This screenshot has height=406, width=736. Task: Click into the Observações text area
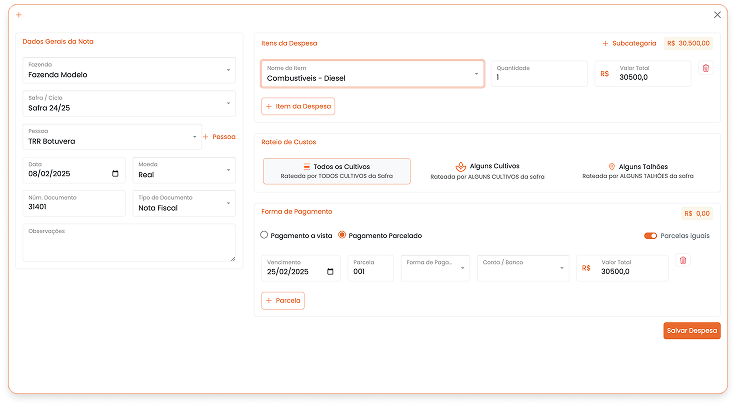129,244
